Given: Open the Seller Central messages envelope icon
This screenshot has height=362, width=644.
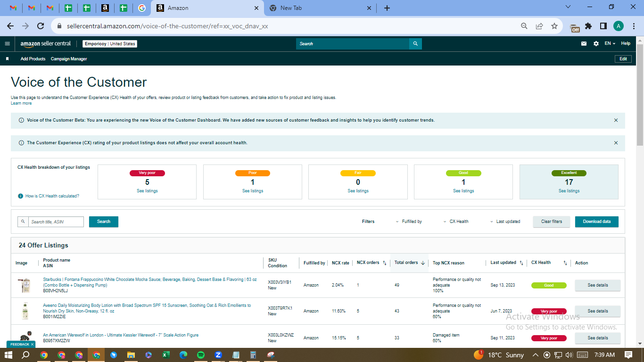Looking at the screenshot, I should (x=584, y=44).
